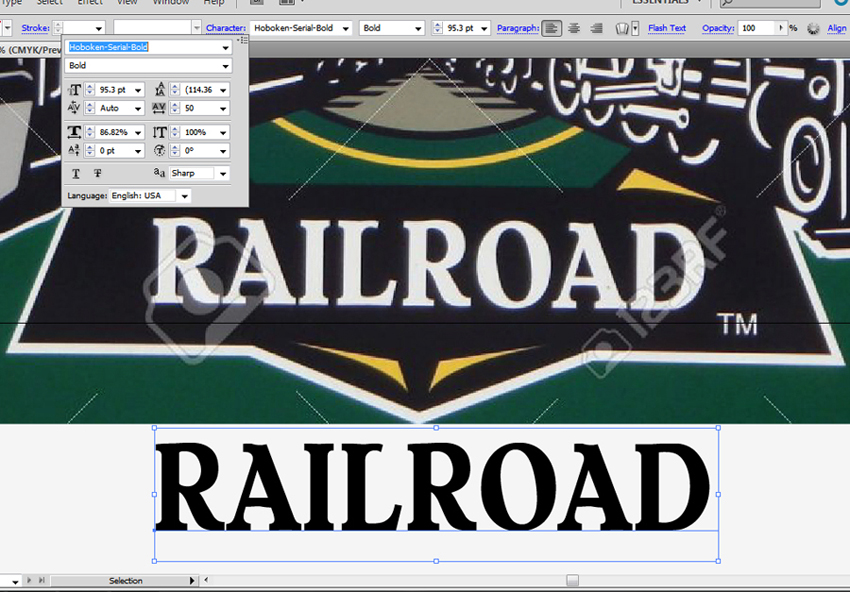Toggle Underline in the Character panel

click(x=76, y=173)
